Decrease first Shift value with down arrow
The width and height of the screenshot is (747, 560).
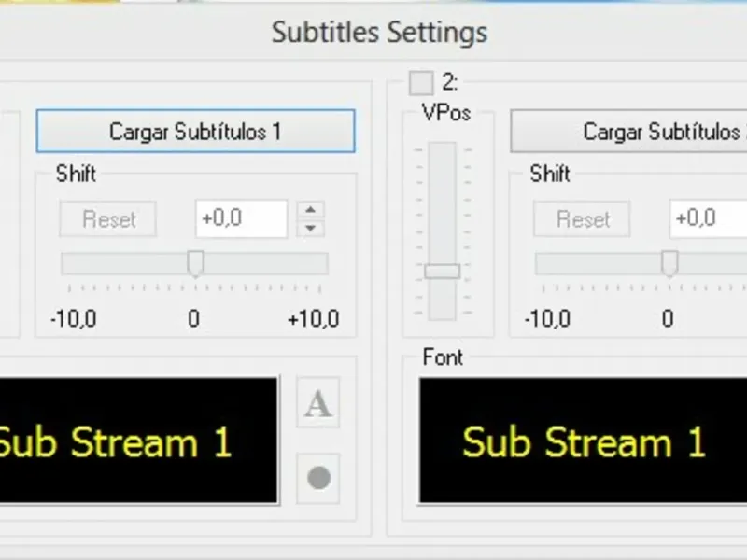pyautogui.click(x=311, y=228)
